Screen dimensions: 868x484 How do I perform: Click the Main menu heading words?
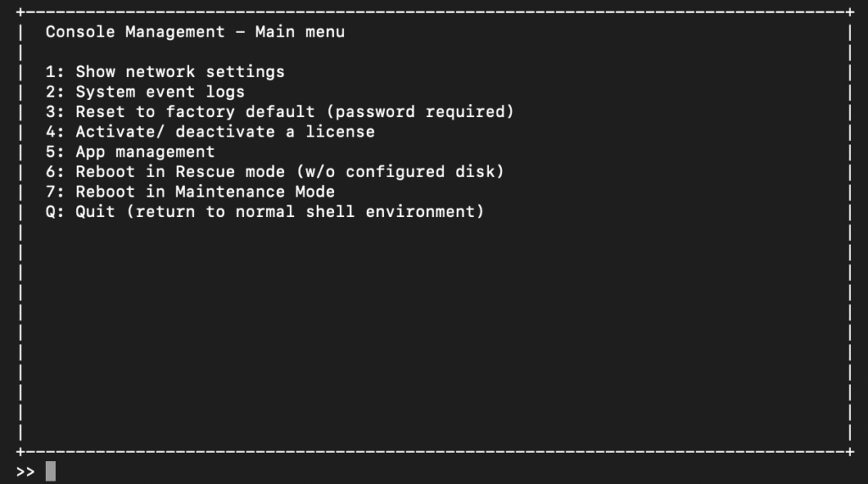(300, 32)
